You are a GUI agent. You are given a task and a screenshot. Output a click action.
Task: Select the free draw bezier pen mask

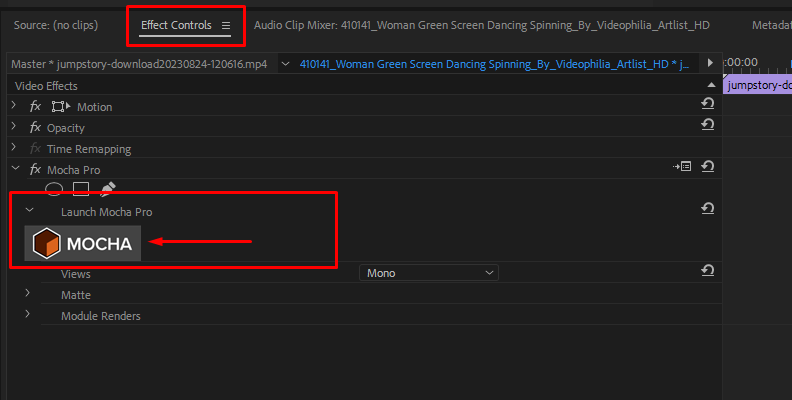click(108, 189)
